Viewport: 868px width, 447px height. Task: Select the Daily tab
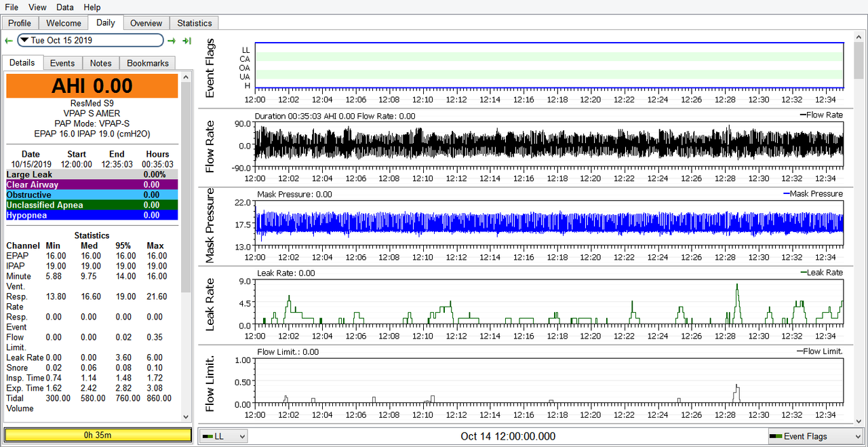tap(106, 22)
